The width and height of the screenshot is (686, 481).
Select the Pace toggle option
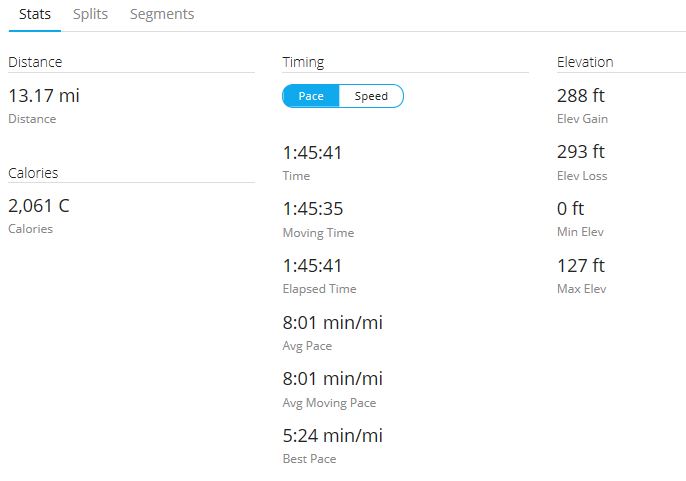[x=311, y=96]
